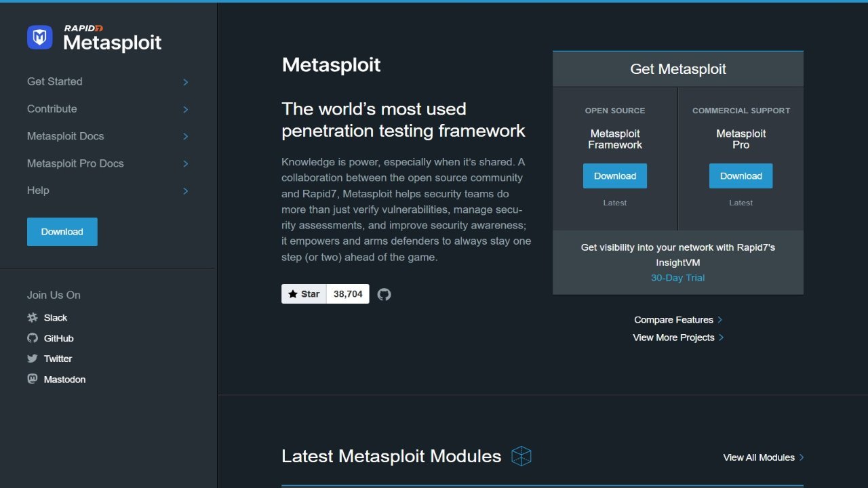The image size is (868, 488).
Task: Click the COMMERCIAL SUPPORT label
Action: tap(741, 110)
